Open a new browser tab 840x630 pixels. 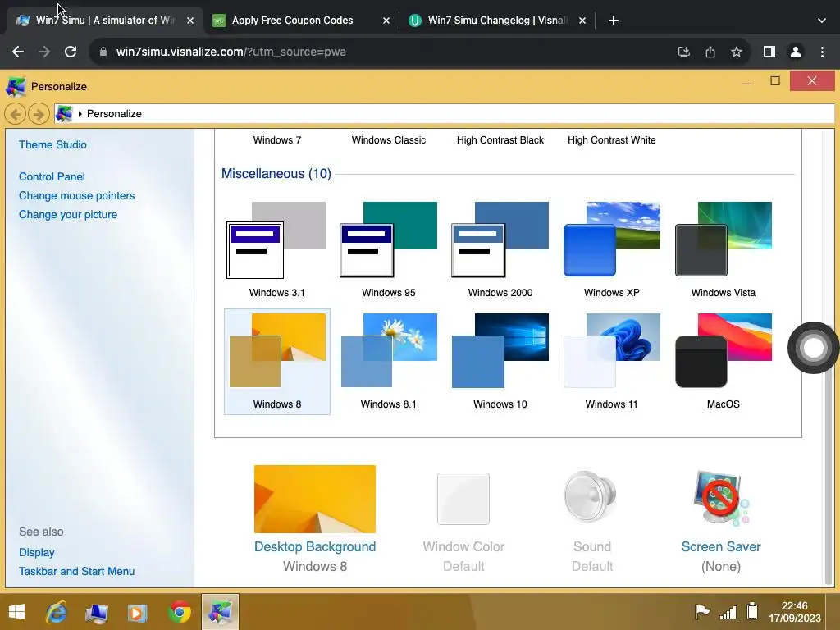614,21
